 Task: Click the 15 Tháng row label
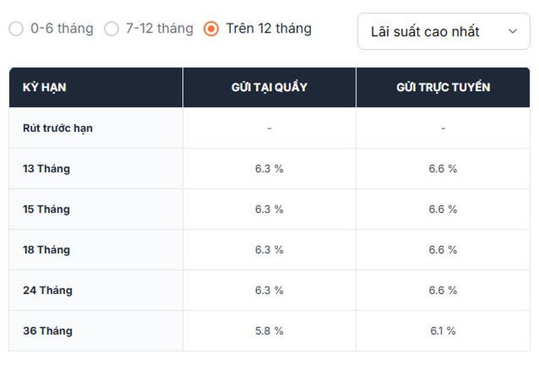46,209
